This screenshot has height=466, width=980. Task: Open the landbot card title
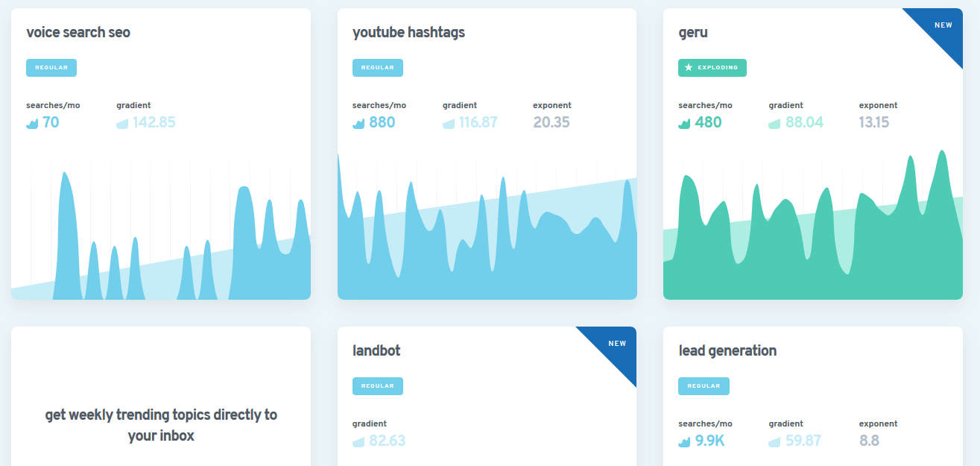[x=376, y=350]
